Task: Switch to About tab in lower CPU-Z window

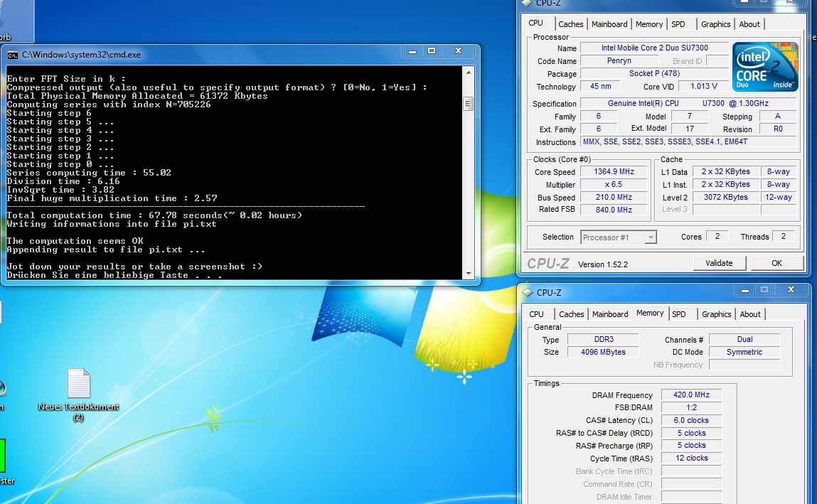Action: click(749, 314)
